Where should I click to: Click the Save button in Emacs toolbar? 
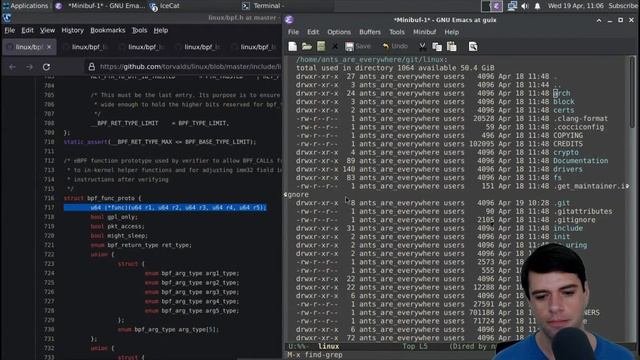(358, 47)
